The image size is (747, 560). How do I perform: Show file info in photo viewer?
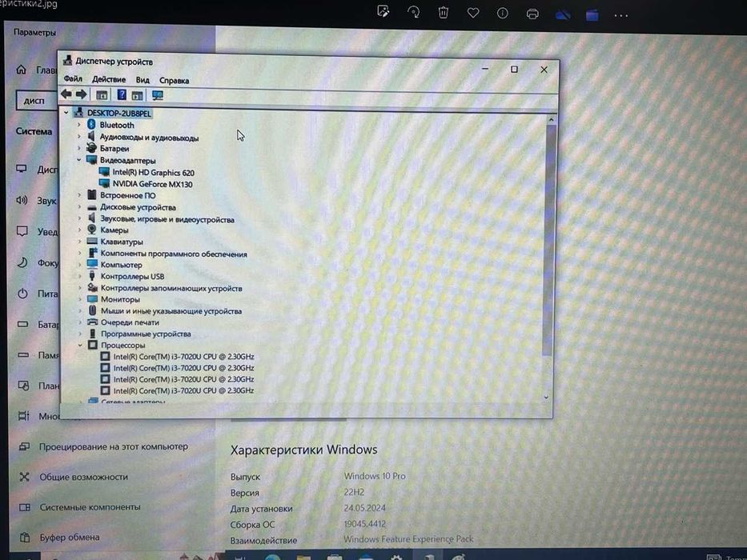click(x=503, y=14)
